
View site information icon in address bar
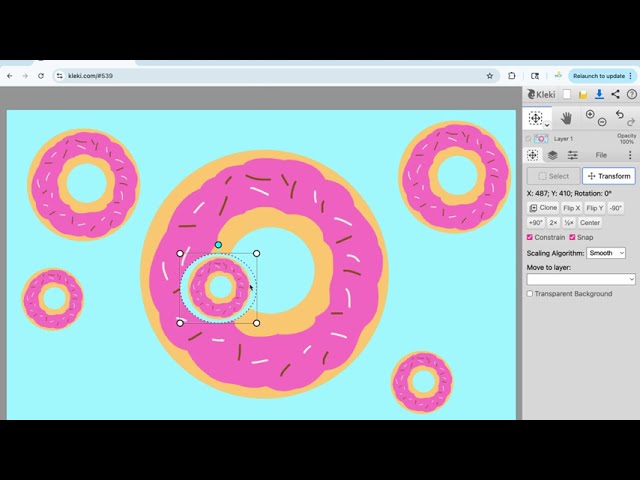pyautogui.click(x=60, y=76)
